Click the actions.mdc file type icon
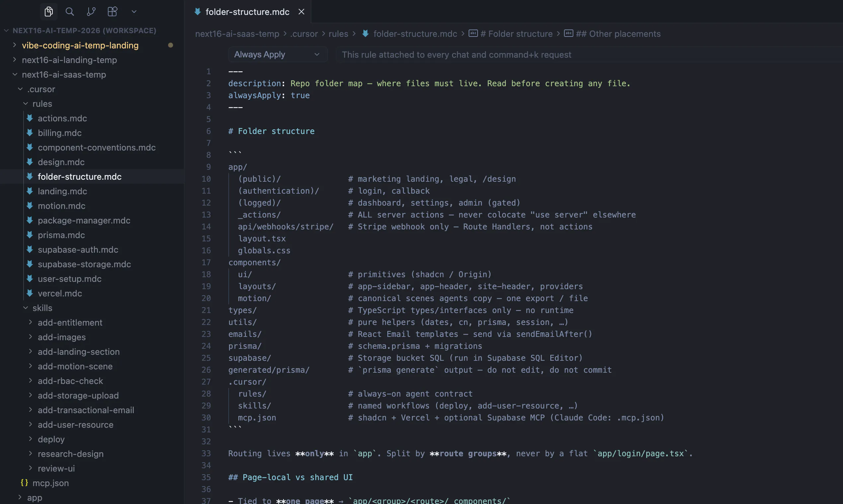The image size is (843, 504). pyautogui.click(x=30, y=118)
